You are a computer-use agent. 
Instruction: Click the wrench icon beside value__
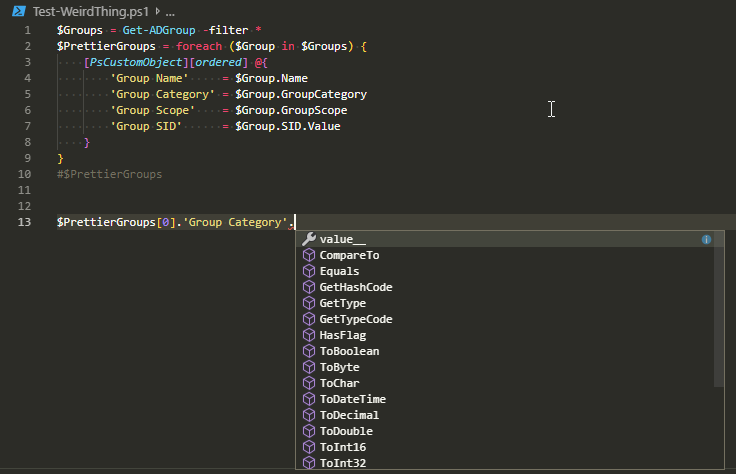tap(309, 239)
